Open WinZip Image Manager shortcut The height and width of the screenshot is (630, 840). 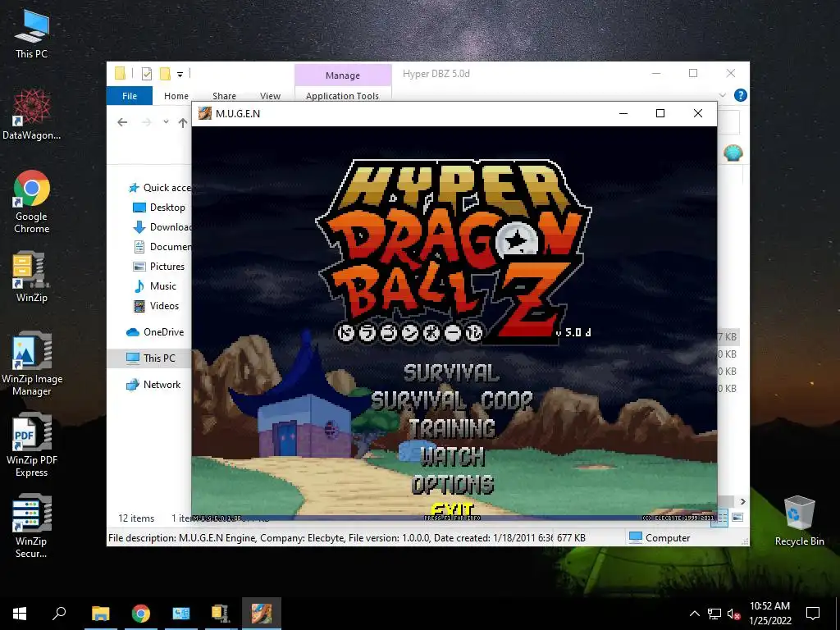32,364
